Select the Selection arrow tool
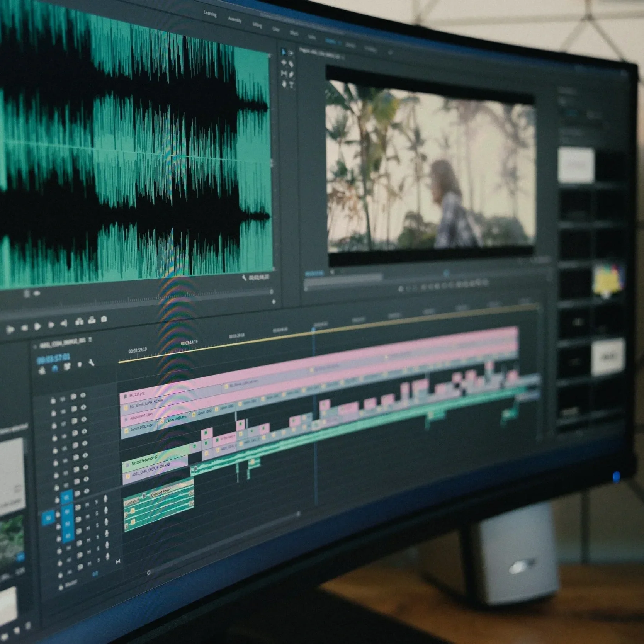Image resolution: width=644 pixels, height=644 pixels. point(284,52)
